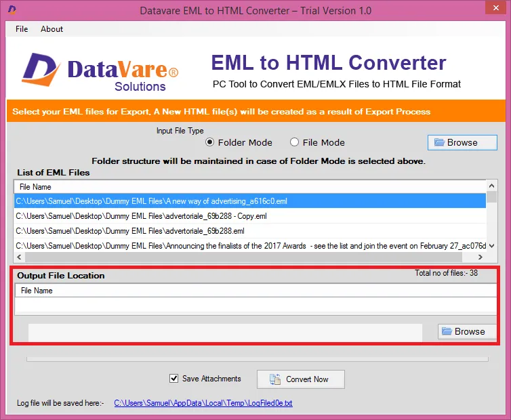This screenshot has height=420, width=511.
Task: Click the horizontal scrollbar thumb of EML list
Action: 244,257
